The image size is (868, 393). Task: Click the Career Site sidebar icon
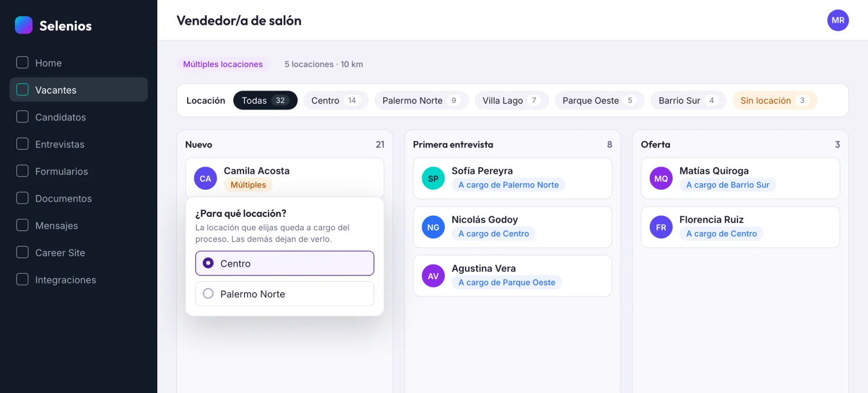tap(22, 252)
